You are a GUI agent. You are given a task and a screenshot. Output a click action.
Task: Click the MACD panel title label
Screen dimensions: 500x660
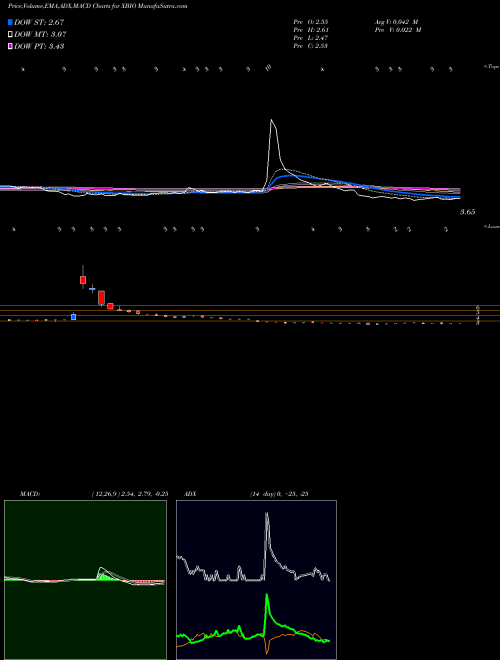click(x=30, y=494)
